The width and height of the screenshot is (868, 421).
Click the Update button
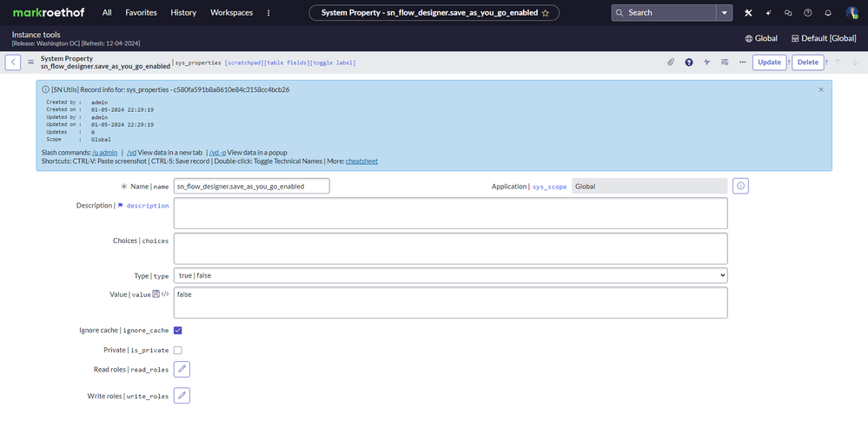(x=769, y=62)
